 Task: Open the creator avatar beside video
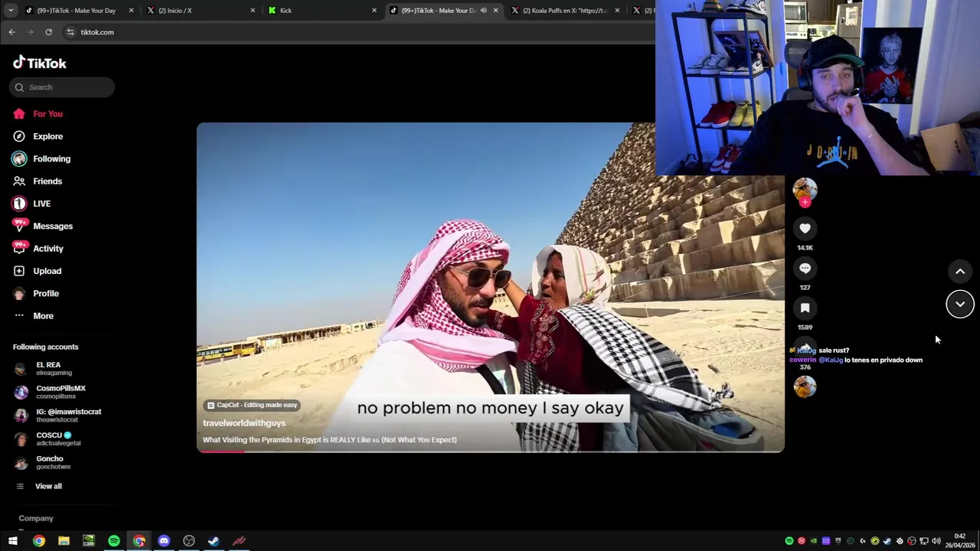805,188
